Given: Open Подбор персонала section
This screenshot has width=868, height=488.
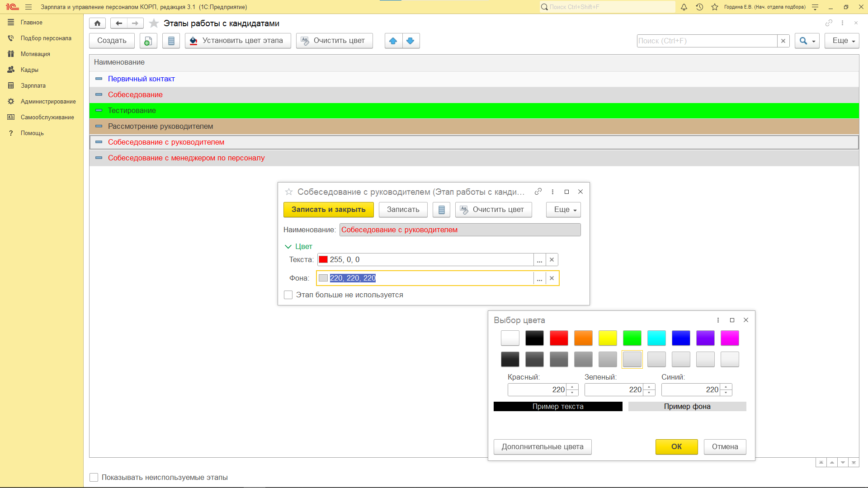Looking at the screenshot, I should pyautogui.click(x=46, y=38).
